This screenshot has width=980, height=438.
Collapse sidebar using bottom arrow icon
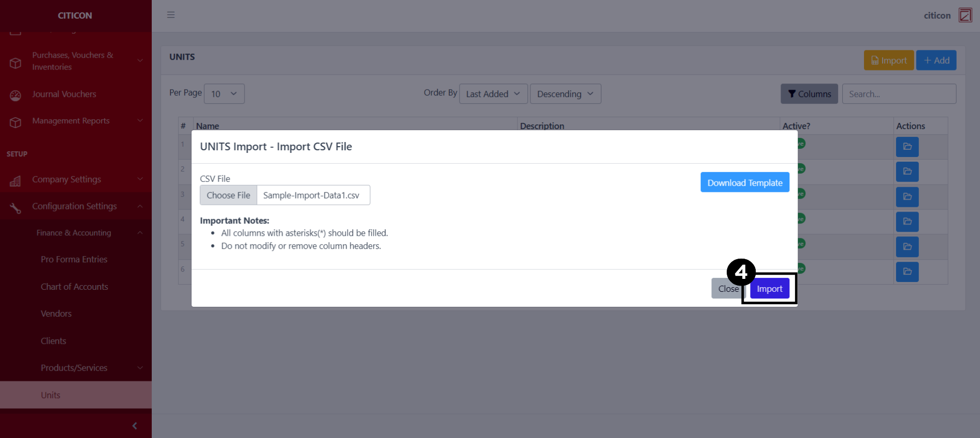pyautogui.click(x=135, y=426)
